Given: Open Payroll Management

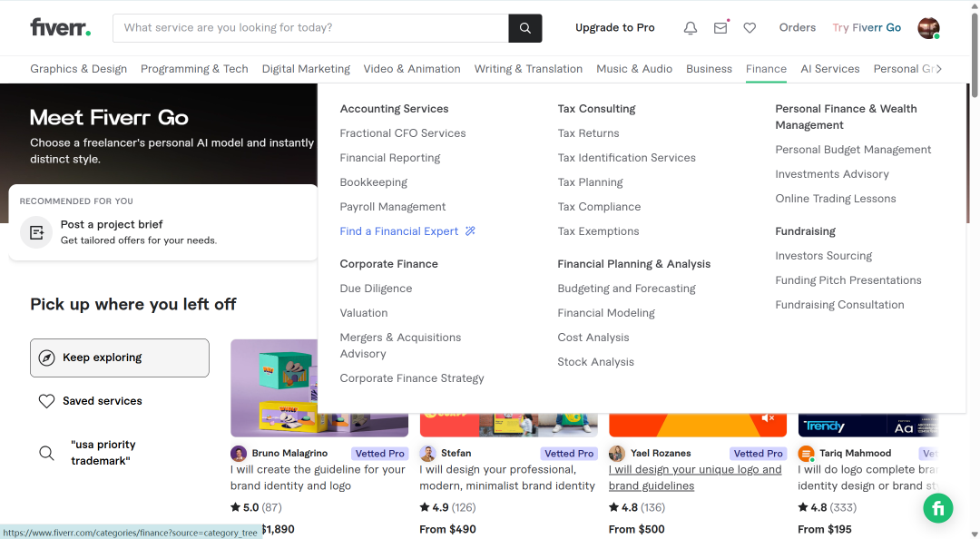Looking at the screenshot, I should [393, 206].
